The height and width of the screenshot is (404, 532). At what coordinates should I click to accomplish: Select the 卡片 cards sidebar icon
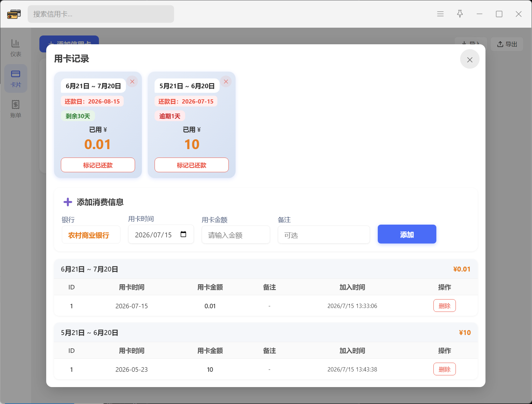(16, 78)
